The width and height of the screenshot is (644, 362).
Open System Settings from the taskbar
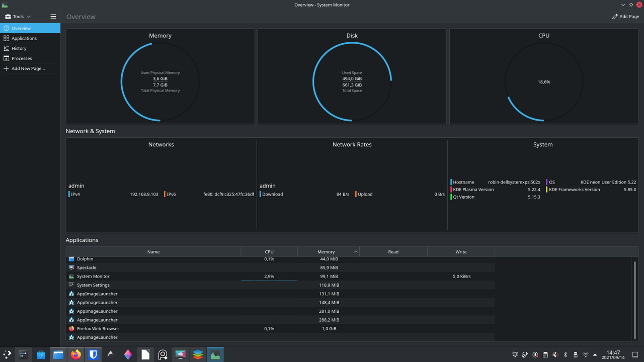point(23,355)
